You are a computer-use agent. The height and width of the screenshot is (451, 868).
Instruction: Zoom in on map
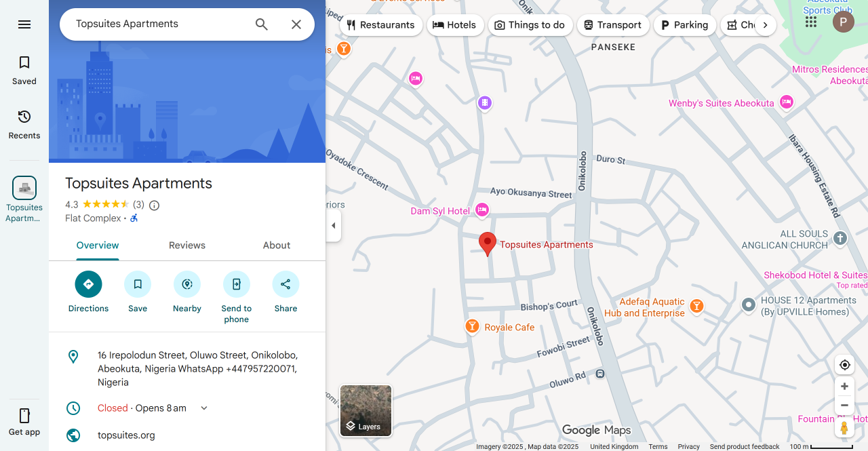pyautogui.click(x=844, y=387)
